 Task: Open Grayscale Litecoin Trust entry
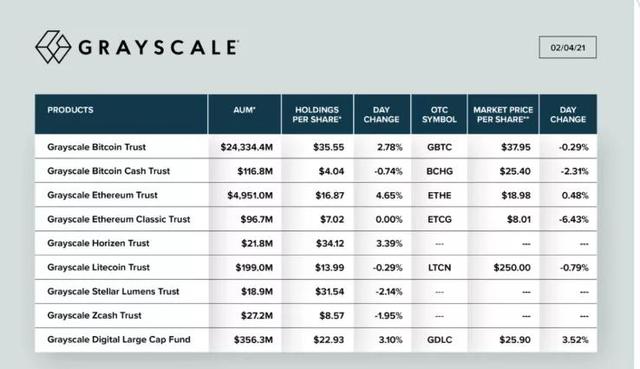click(316, 267)
